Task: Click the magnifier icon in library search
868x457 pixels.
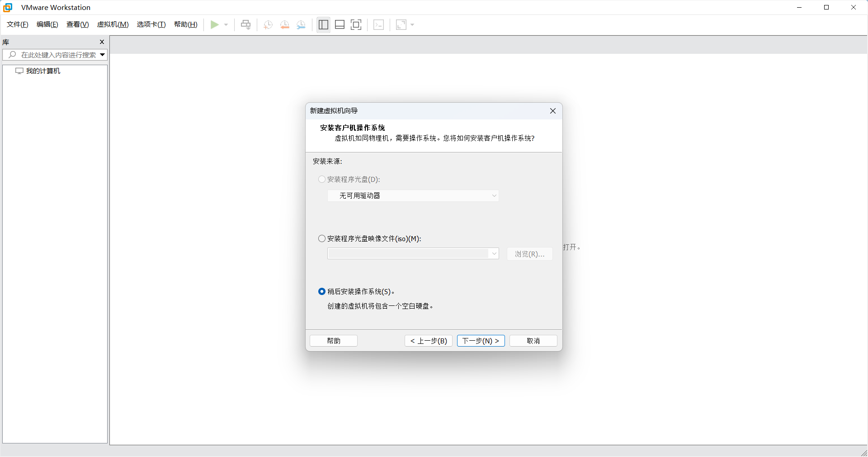Action: point(12,55)
